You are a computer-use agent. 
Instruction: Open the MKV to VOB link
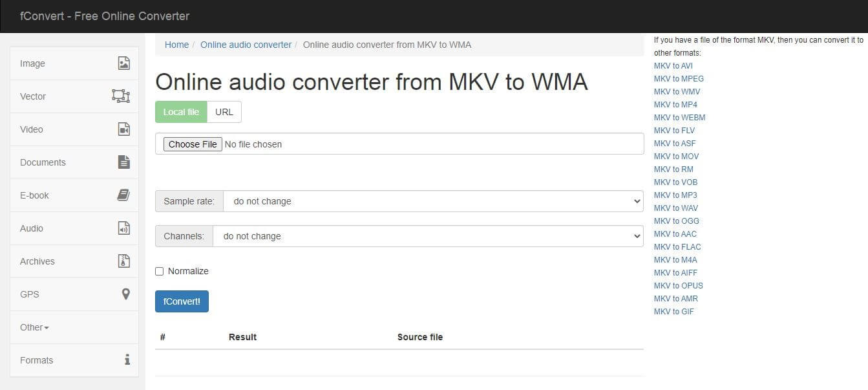[x=675, y=182]
